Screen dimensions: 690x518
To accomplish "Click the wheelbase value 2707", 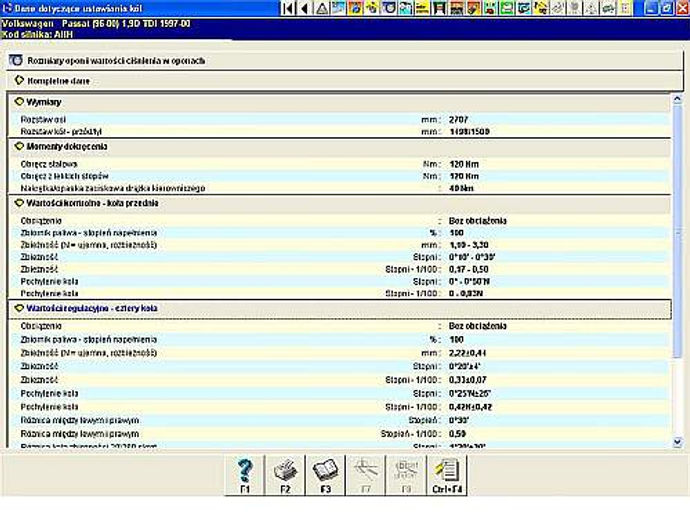I will (458, 120).
